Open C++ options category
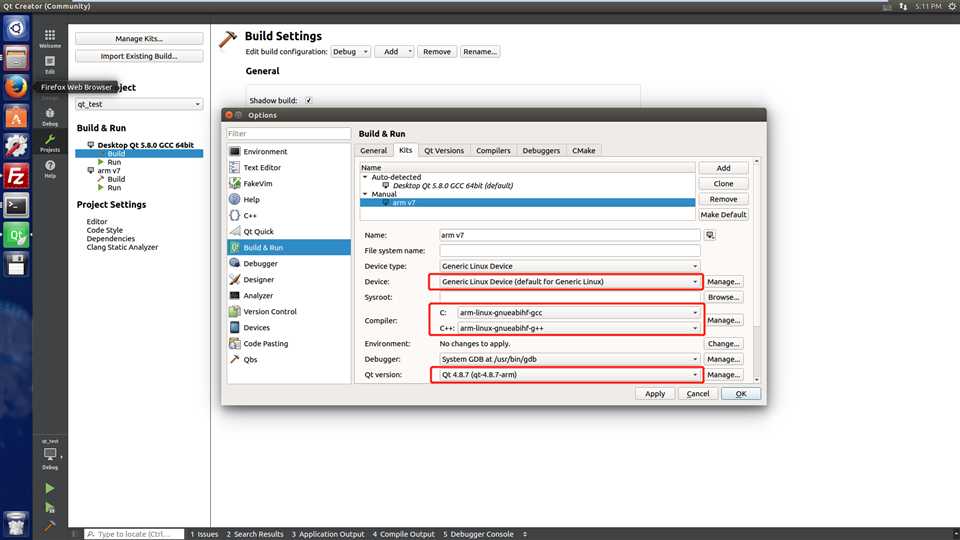The height and width of the screenshot is (540, 960). 288,216
